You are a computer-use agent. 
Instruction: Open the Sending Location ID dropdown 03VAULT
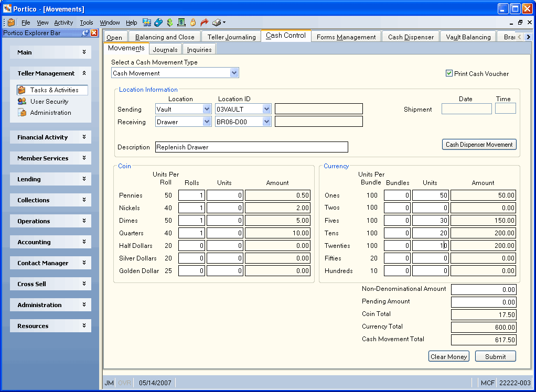(x=266, y=110)
